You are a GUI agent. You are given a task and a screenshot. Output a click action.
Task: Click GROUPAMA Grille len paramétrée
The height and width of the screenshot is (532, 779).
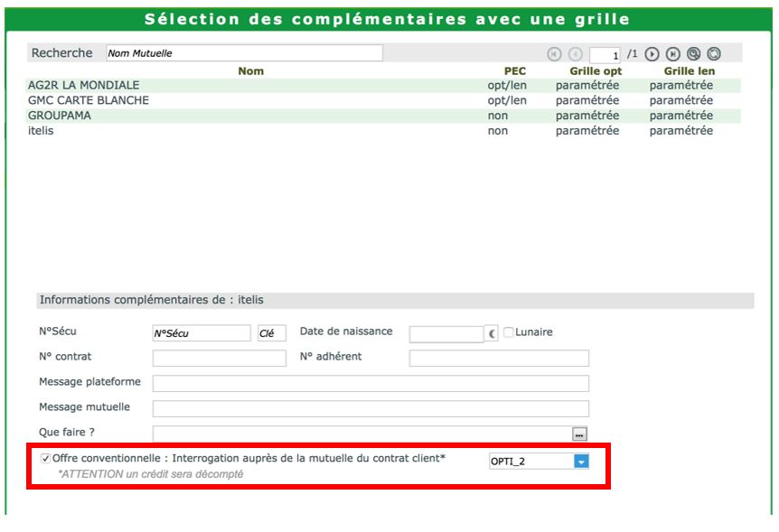pyautogui.click(x=681, y=116)
